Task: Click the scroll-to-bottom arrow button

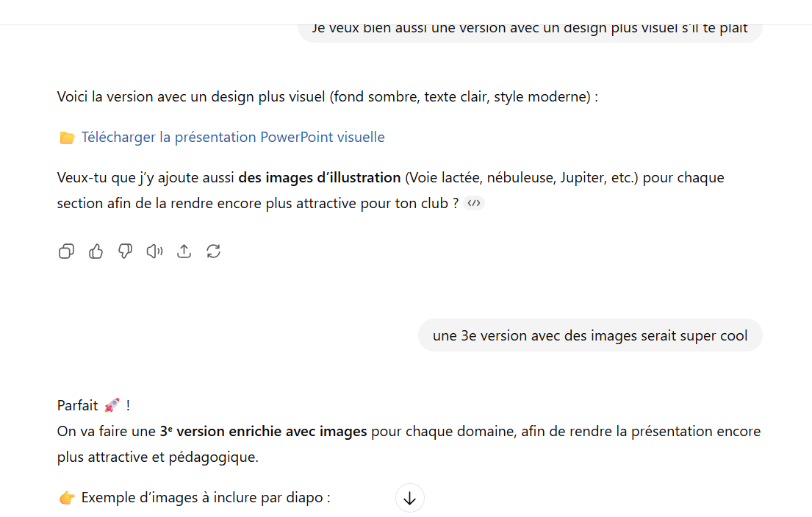Action: tap(409, 498)
